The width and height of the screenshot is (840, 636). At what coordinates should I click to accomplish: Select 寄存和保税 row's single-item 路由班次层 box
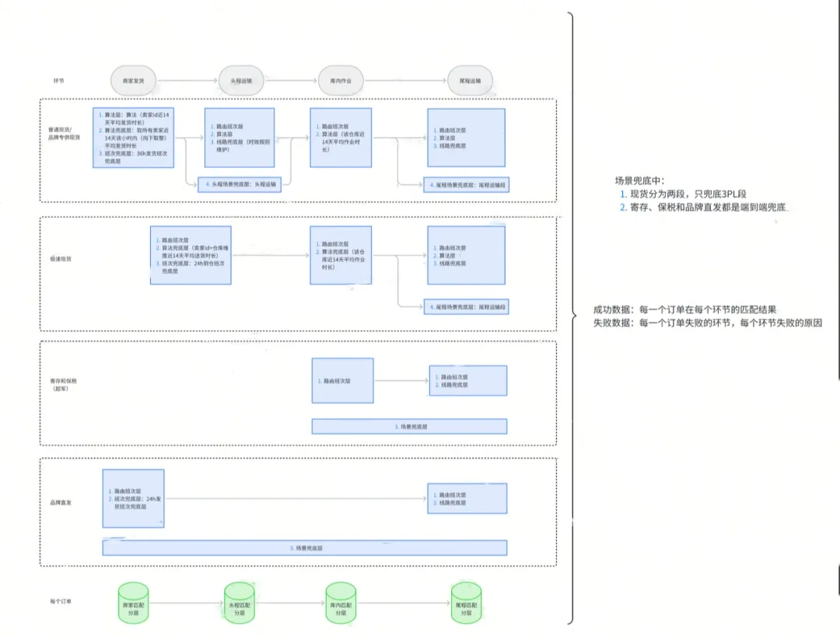click(342, 381)
